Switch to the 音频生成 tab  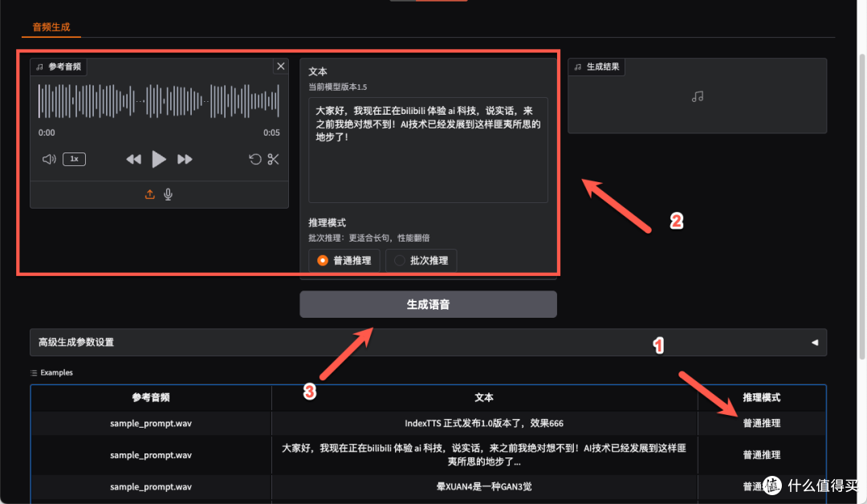pyautogui.click(x=51, y=26)
